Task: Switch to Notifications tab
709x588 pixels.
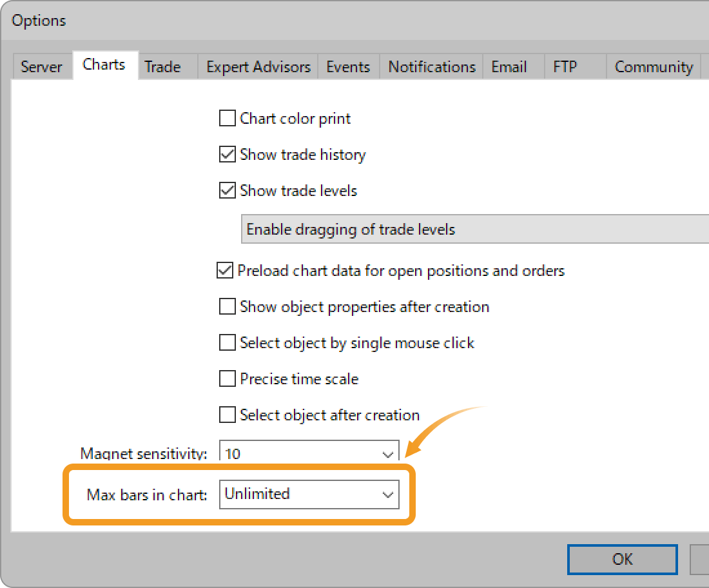Action: click(x=432, y=67)
